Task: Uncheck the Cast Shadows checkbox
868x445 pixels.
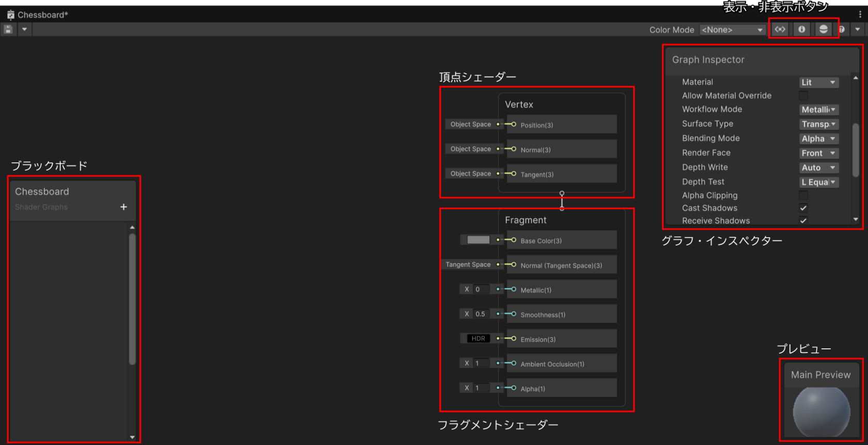Action: 803,208
